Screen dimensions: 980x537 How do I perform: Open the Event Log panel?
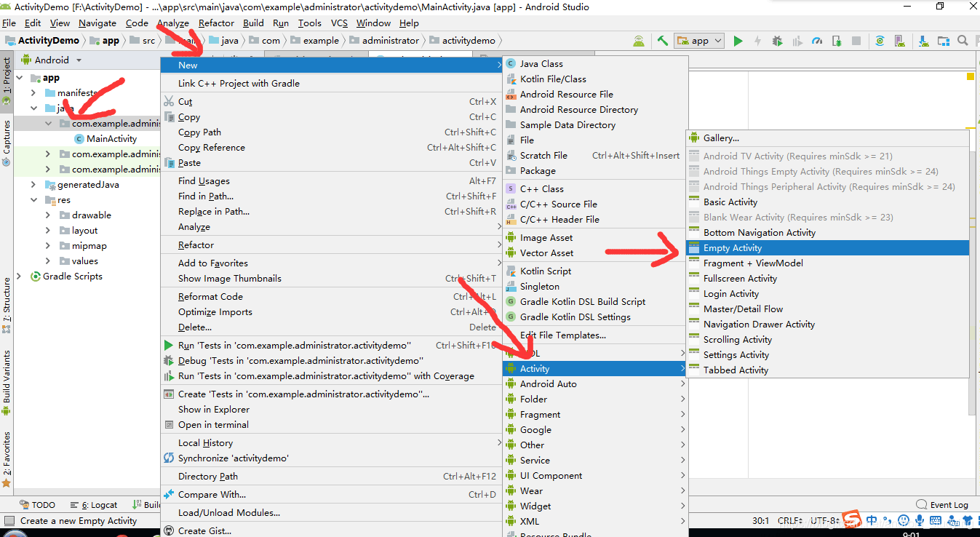943,504
